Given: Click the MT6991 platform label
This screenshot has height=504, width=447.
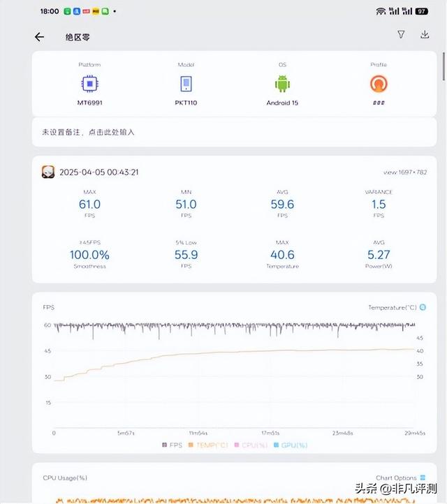Looking at the screenshot, I should [89, 103].
